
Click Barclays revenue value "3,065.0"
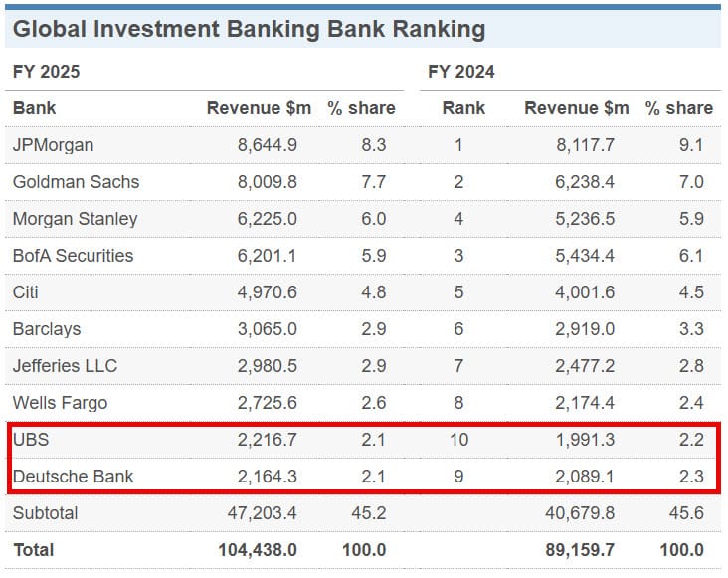[267, 329]
